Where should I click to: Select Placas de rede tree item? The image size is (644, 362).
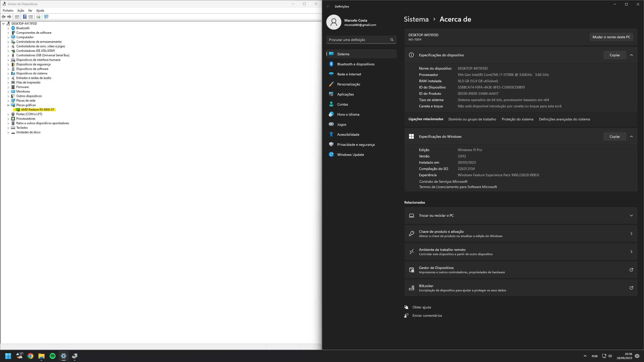point(26,101)
